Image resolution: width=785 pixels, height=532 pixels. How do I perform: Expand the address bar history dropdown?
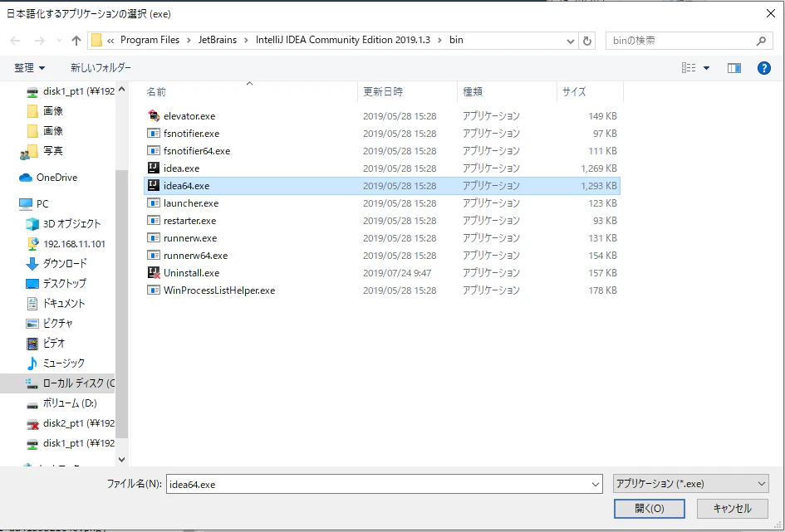[x=570, y=41]
